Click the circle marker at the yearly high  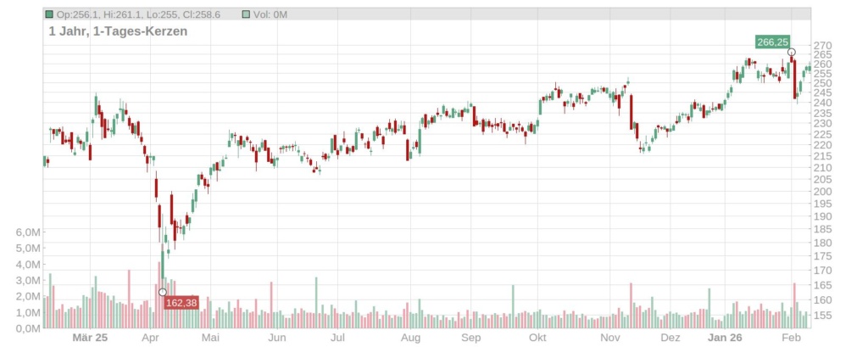pyautogui.click(x=791, y=53)
